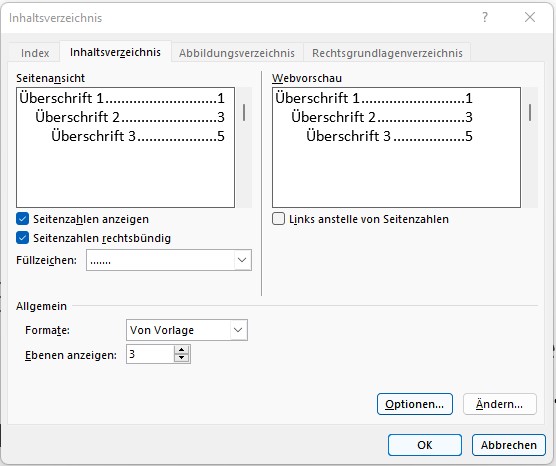The image size is (556, 466).
Task: Click the Ebenen anzeigen number field
Action: tap(150, 354)
